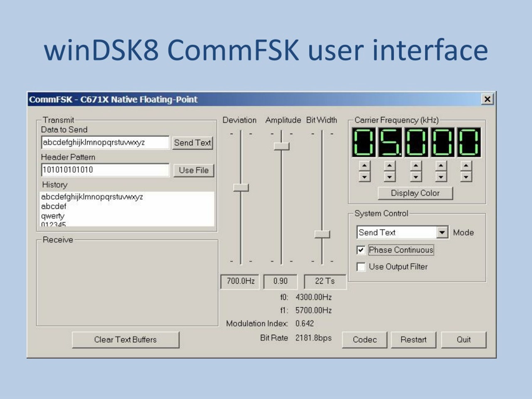Click the f0 value 4300.00Hz
Viewport: 532px width, 399px height.
point(314,297)
